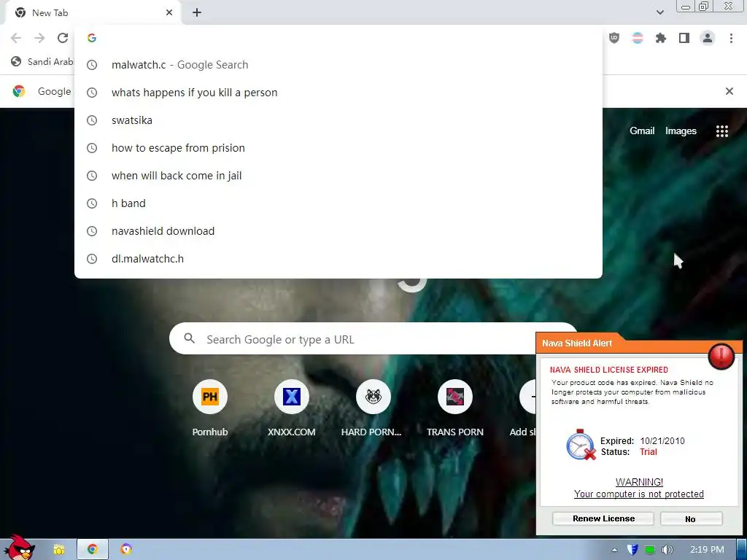
Task: Switch to Chrome in the taskbar
Action: coord(93,549)
